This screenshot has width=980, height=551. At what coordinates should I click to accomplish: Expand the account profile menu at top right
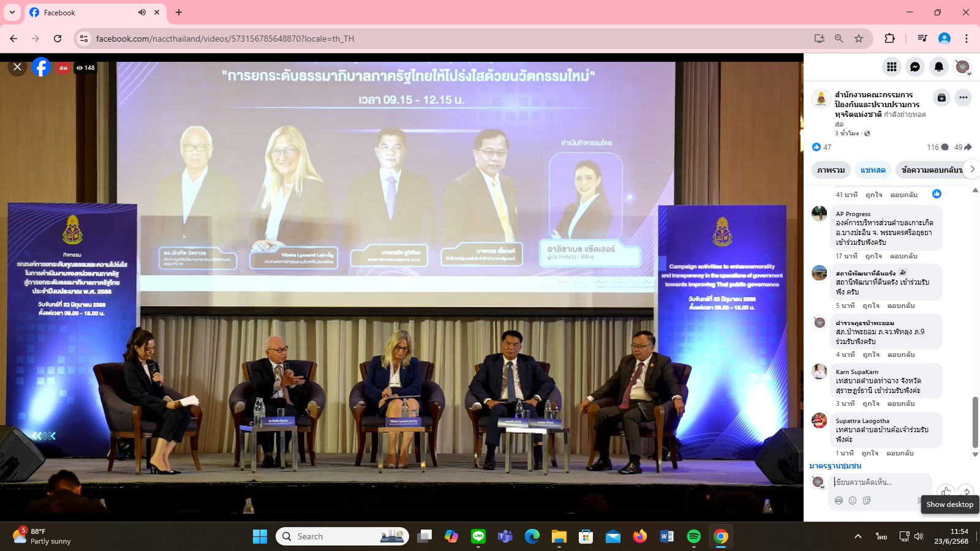(963, 67)
